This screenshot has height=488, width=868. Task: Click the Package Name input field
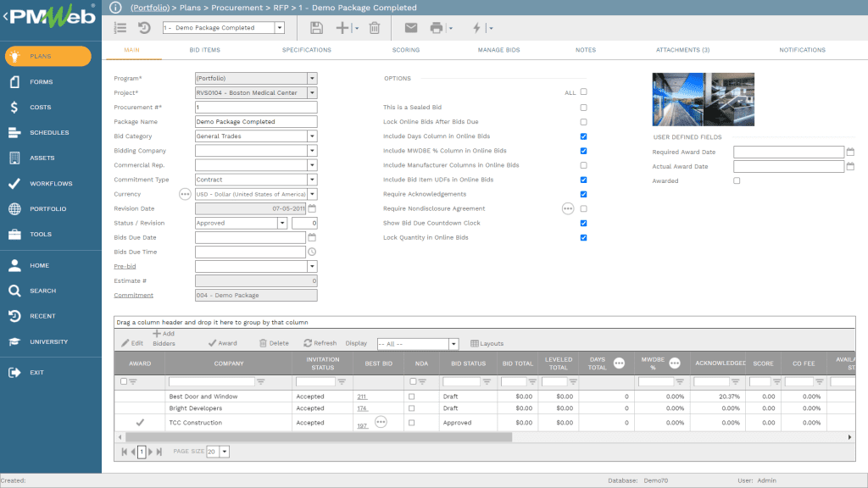[x=256, y=122]
